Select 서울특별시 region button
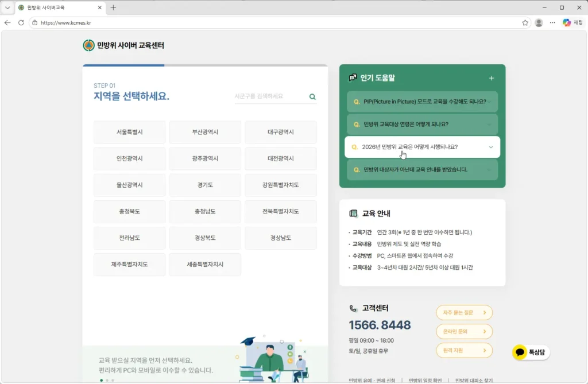 (129, 132)
